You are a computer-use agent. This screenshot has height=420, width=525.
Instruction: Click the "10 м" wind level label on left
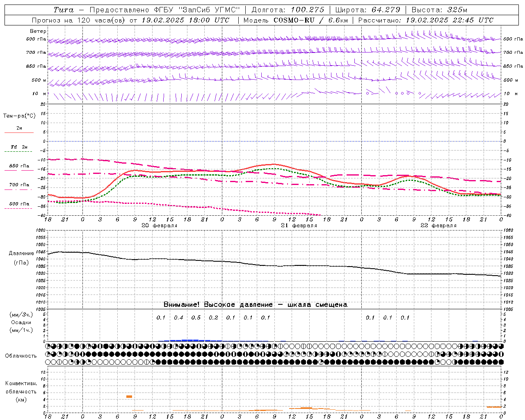(39, 94)
